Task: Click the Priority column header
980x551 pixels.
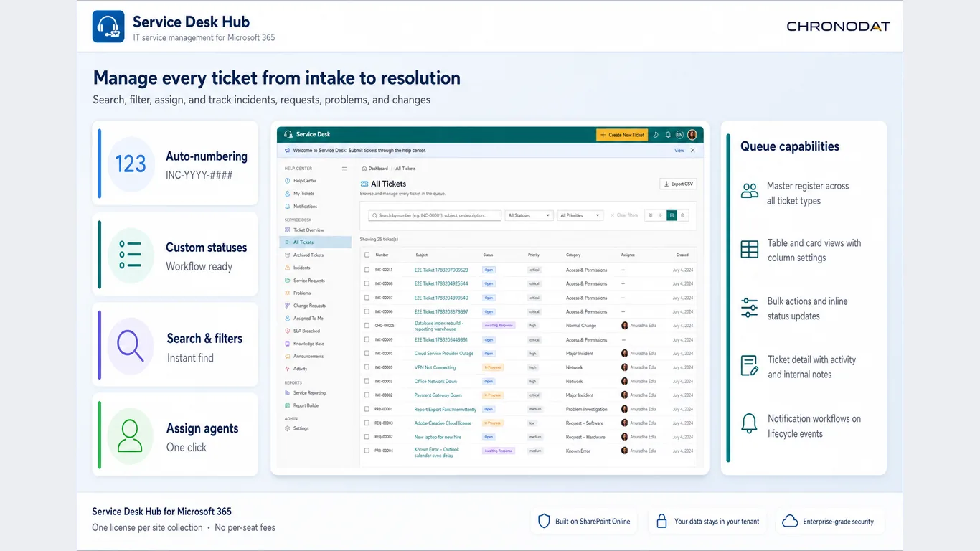Action: (x=534, y=255)
